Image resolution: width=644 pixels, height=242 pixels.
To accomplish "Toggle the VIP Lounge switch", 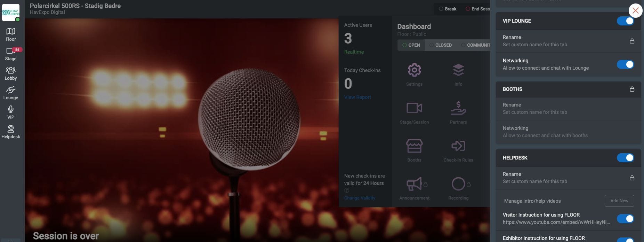I will point(625,21).
